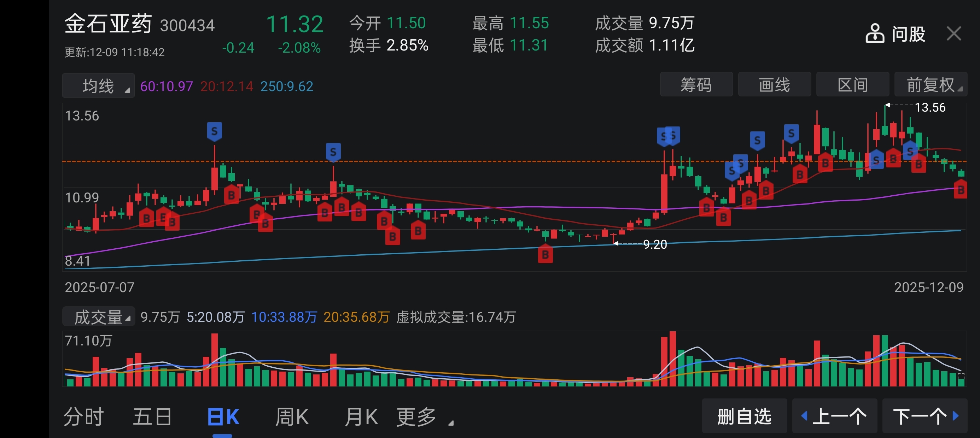Click right arrow on 下一个 button

[x=955, y=416]
